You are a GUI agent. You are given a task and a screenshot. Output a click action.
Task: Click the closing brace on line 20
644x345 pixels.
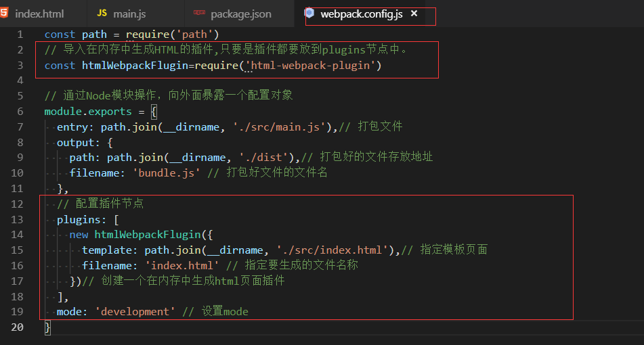(x=47, y=327)
